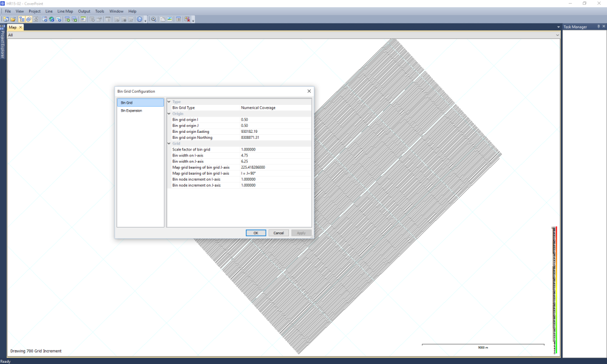Open the Project Explorer side panel
This screenshot has width=607, height=364.
pyautogui.click(x=2, y=44)
